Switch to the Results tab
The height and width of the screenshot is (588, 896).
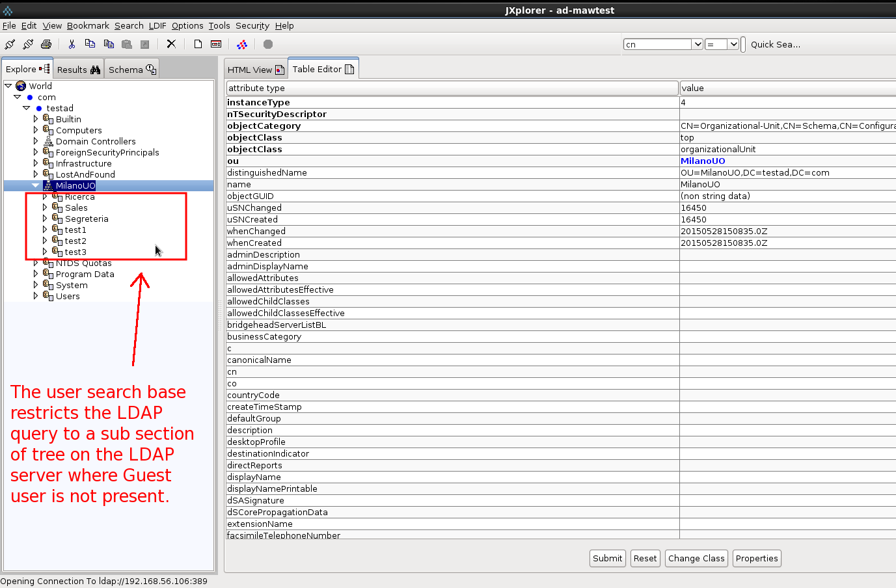(78, 70)
